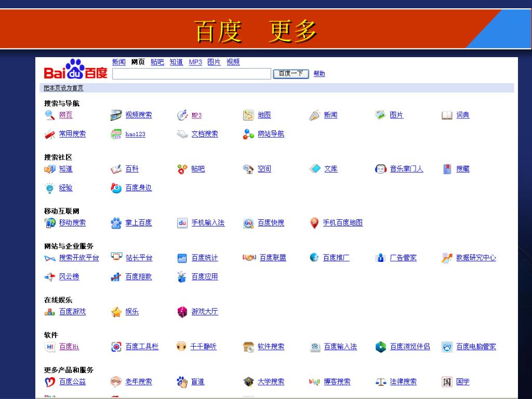
Task: Click the open book icon for 词典
Action: click(x=447, y=115)
